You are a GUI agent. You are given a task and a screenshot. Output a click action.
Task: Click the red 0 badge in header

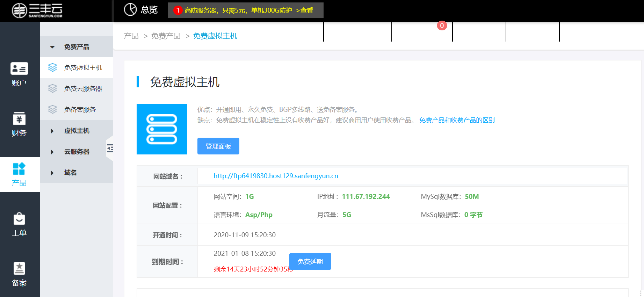pyautogui.click(x=442, y=26)
